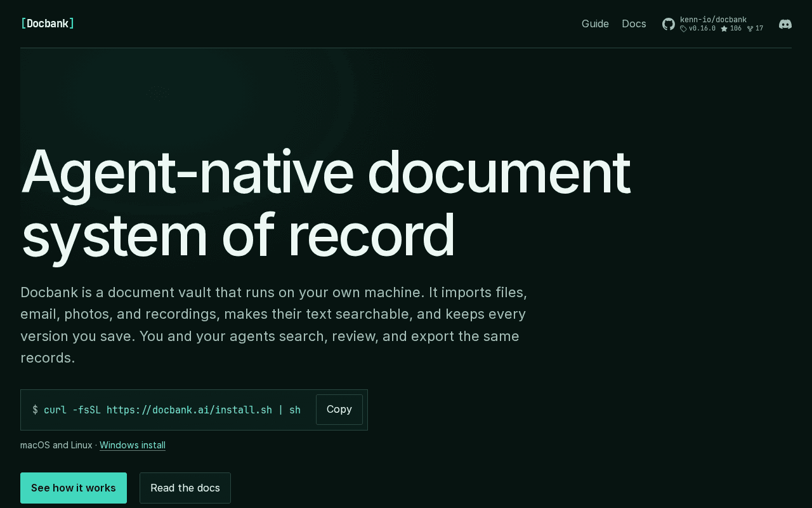
Task: Click the 17 forks count
Action: click(759, 29)
